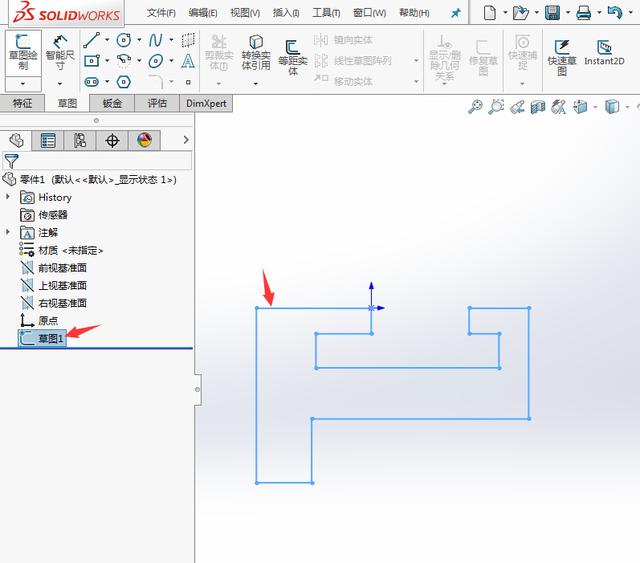Open Line tool dropdown arrow
The width and height of the screenshot is (640, 563).
(107, 40)
